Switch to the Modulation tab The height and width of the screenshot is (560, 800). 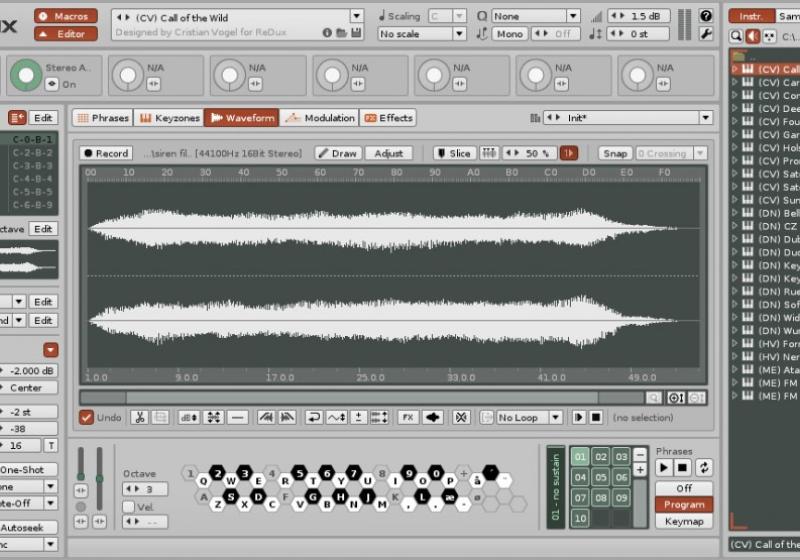319,118
